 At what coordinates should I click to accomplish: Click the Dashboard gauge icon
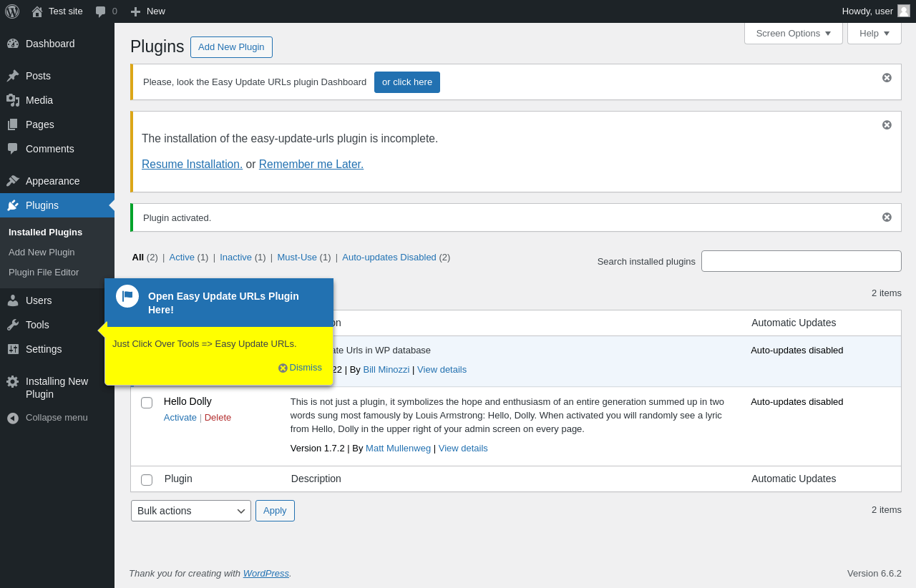tap(13, 44)
